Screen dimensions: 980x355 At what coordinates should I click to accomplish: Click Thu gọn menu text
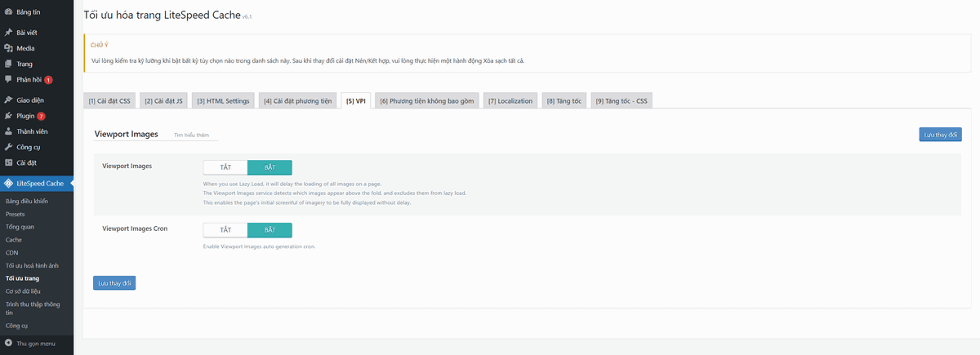(36, 344)
